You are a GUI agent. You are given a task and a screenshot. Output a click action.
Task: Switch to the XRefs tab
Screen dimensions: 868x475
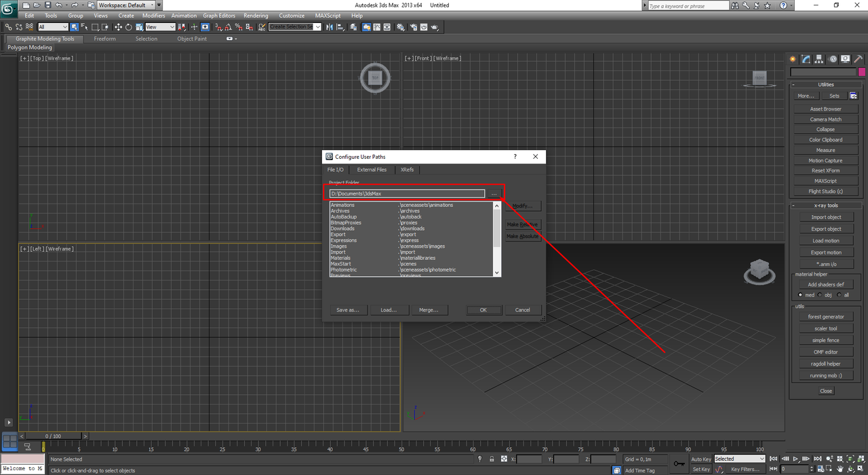407,170
